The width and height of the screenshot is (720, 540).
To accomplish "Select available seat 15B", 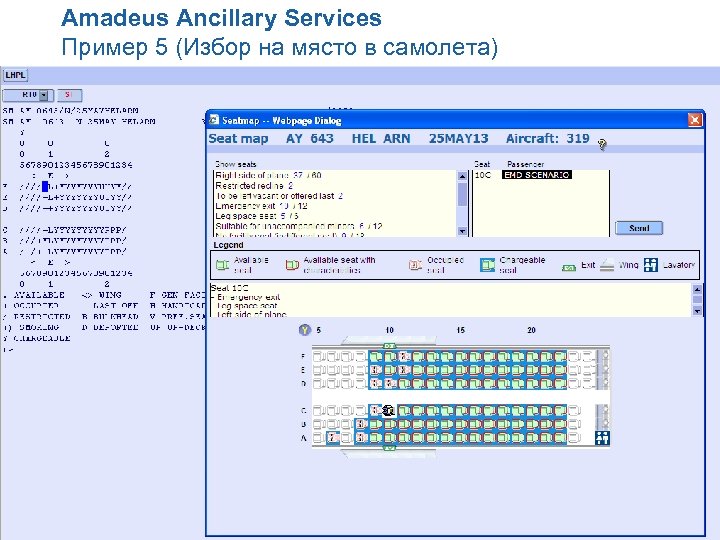I will click(461, 424).
